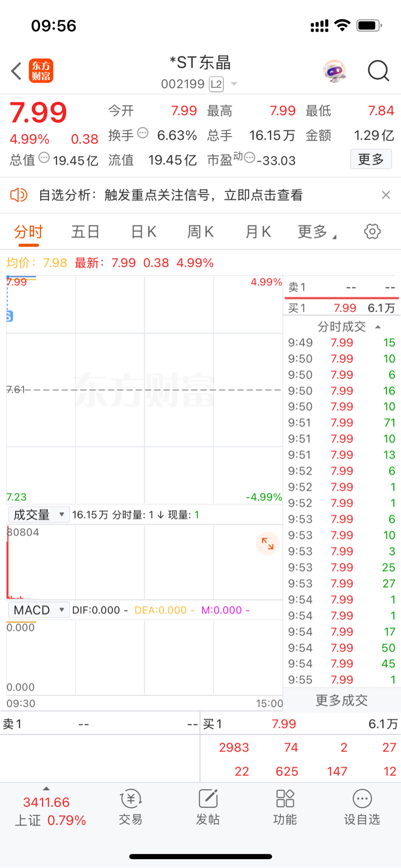This screenshot has height=868, width=401.
Task: Tap bottom 买1 7.99 6.1万 row
Action: pos(300,724)
